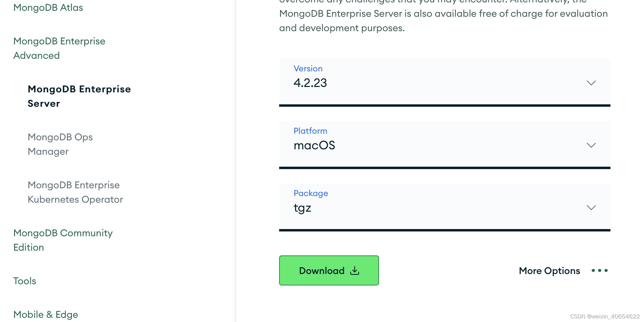This screenshot has width=644, height=322.
Task: Click the chevron on the Package selector
Action: click(x=591, y=207)
